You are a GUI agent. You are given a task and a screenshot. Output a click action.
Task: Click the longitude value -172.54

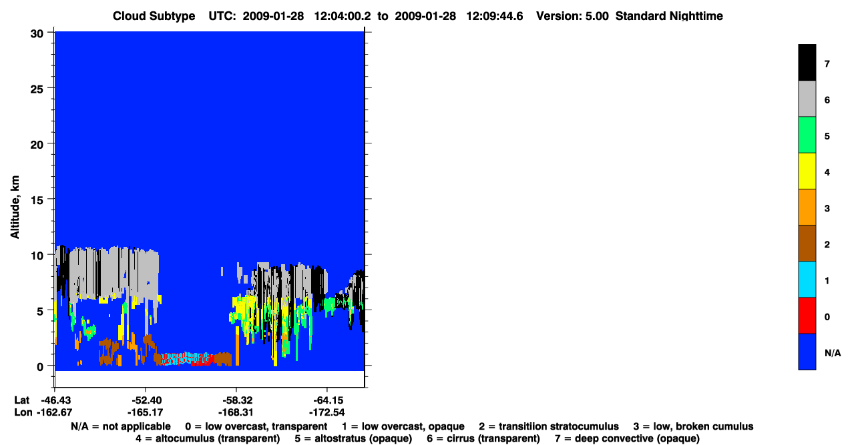tap(328, 412)
